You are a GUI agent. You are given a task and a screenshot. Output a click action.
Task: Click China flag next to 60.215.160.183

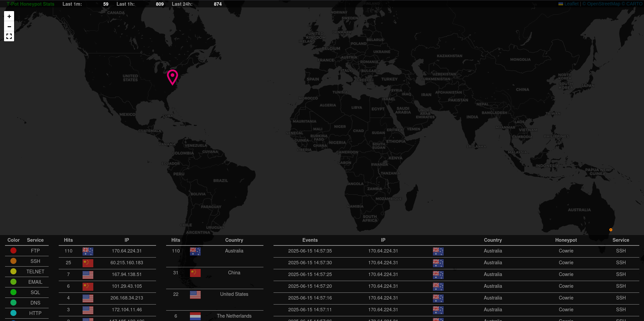coord(88,263)
